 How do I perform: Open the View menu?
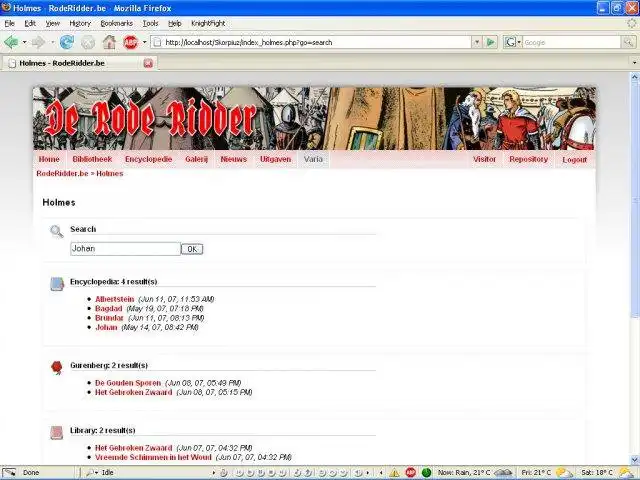click(52, 23)
